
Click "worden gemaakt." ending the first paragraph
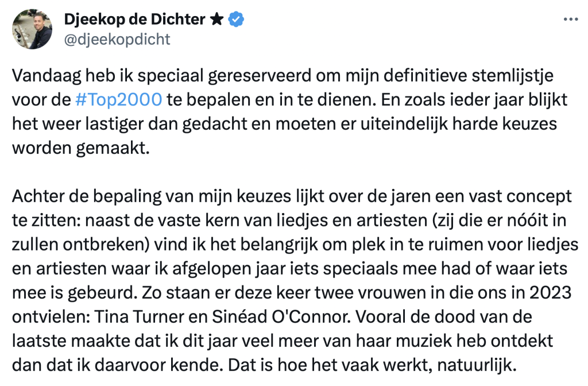[80, 146]
